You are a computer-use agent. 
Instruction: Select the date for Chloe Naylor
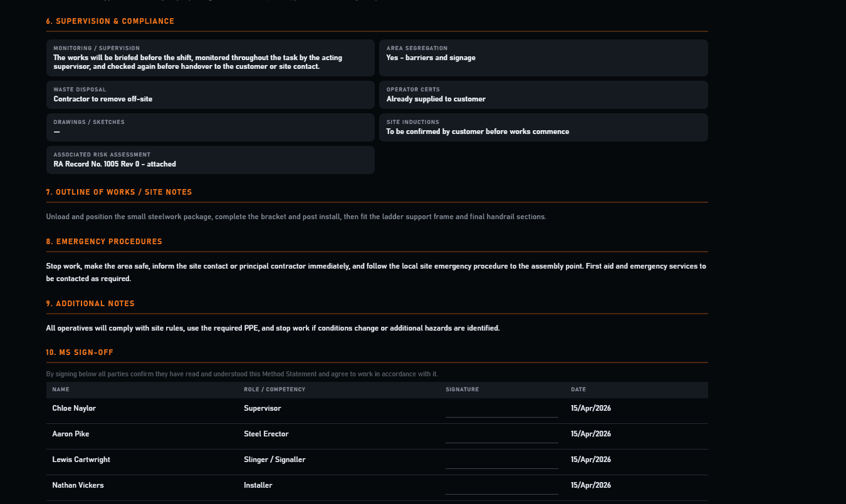(x=589, y=408)
